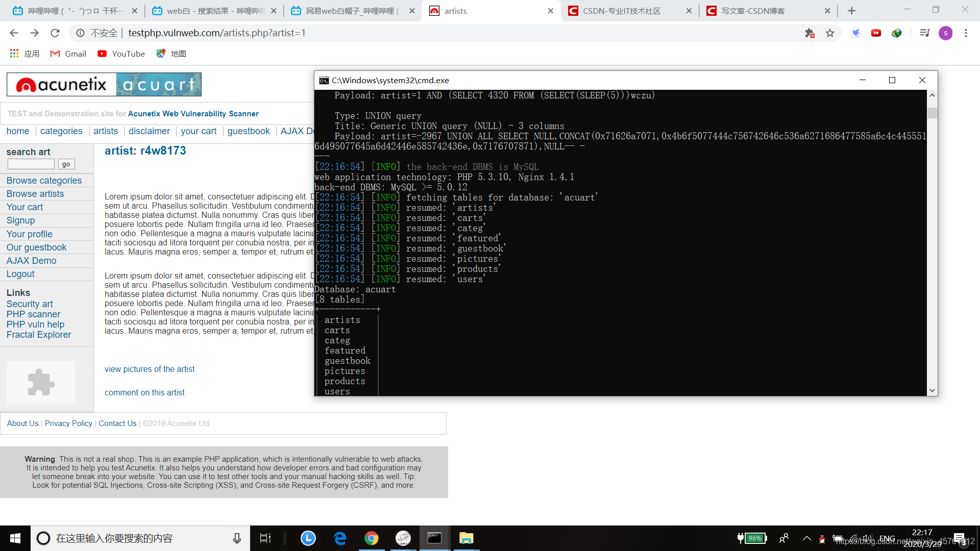Open Your profile sidebar link
Screen dimensions: 980x551
[29, 234]
